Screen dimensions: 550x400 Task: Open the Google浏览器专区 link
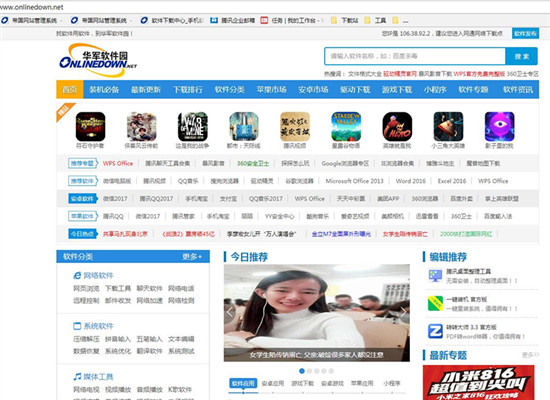[x=345, y=164]
